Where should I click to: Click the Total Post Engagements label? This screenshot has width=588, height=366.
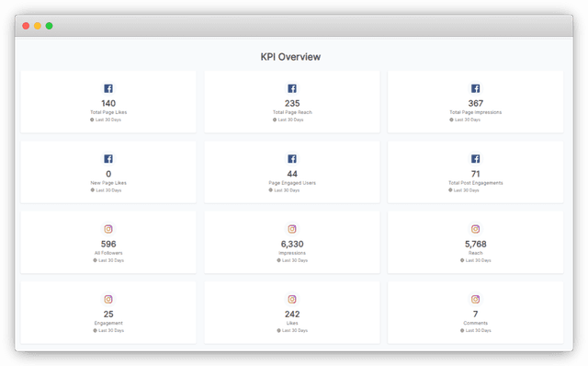tap(476, 183)
